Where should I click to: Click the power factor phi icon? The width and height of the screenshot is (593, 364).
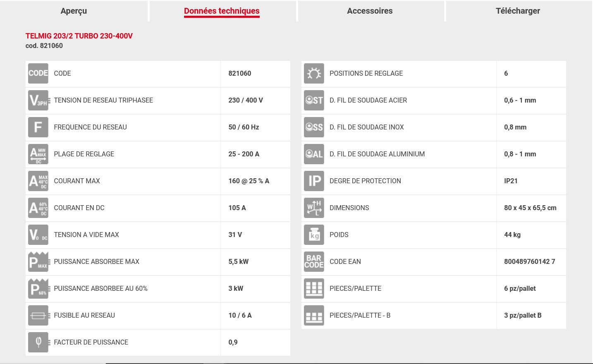click(38, 342)
